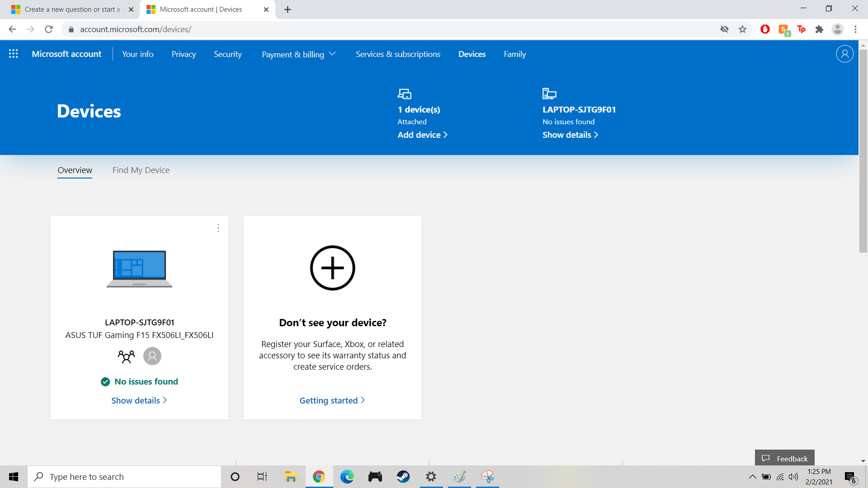Open a new browser tab

pos(288,9)
